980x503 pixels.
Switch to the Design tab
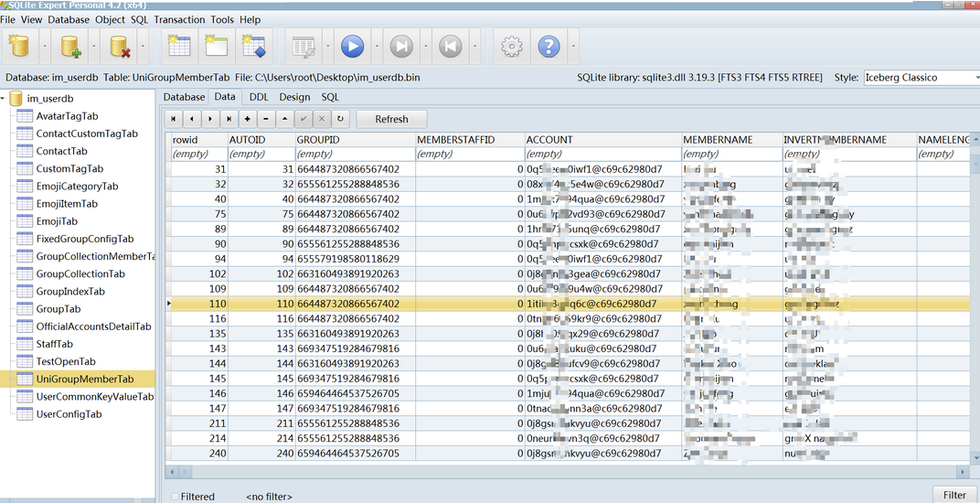[294, 97]
